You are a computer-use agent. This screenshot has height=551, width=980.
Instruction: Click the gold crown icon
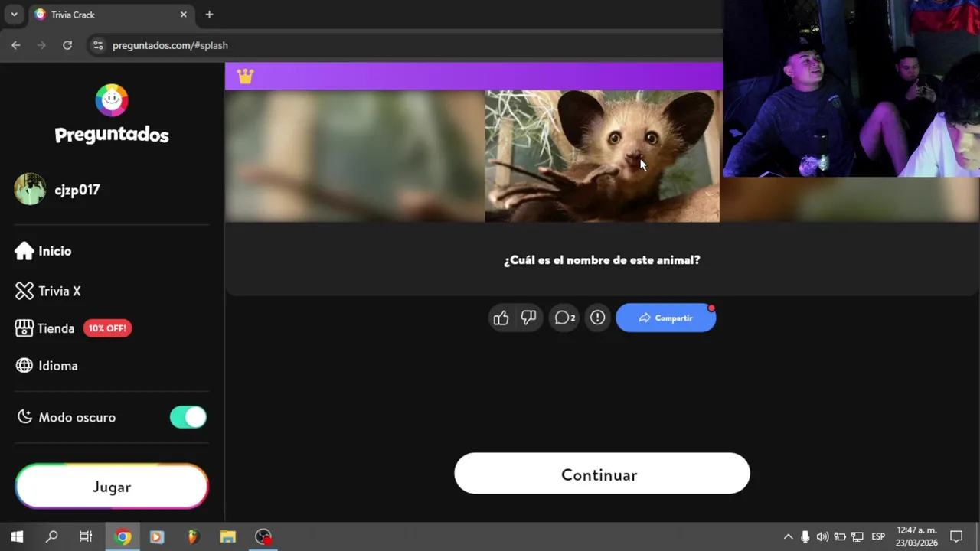(x=245, y=76)
